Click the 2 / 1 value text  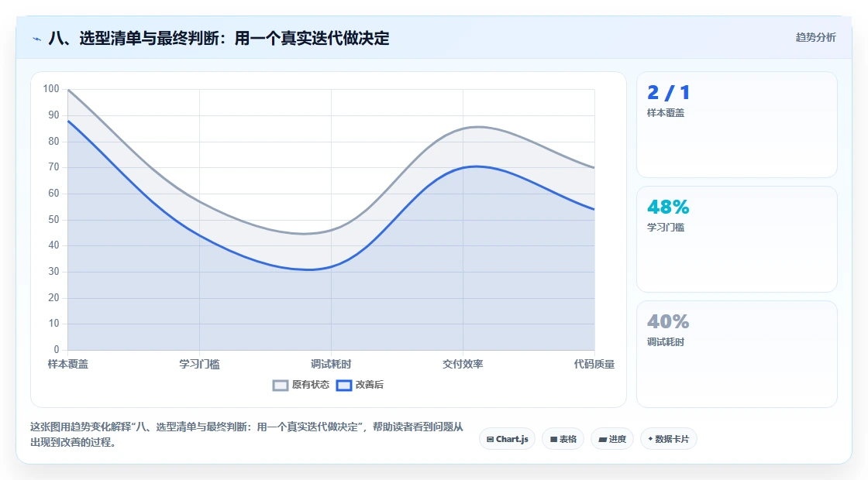[669, 92]
